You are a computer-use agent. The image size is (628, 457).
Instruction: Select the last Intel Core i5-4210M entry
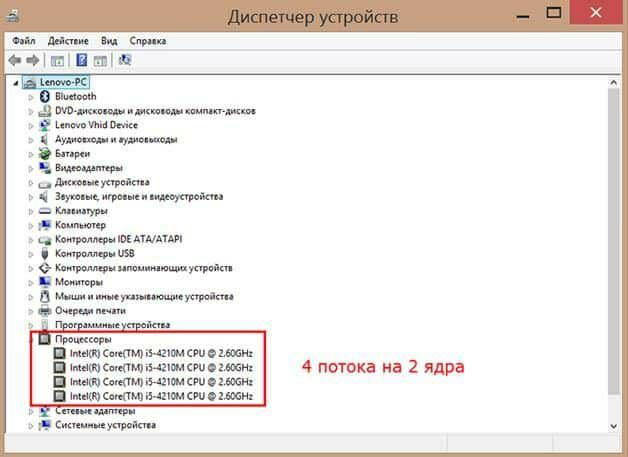(x=161, y=396)
